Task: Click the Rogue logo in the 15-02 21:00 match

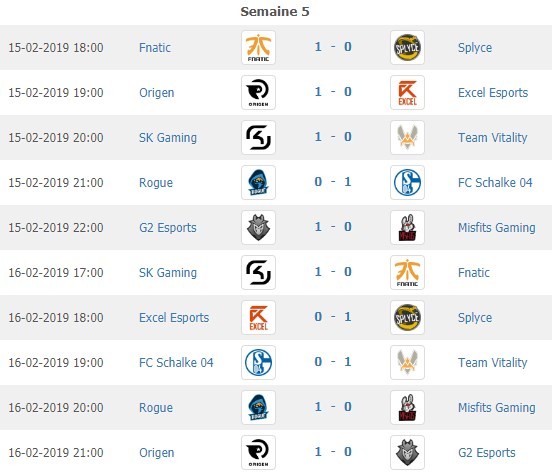Action: (258, 183)
